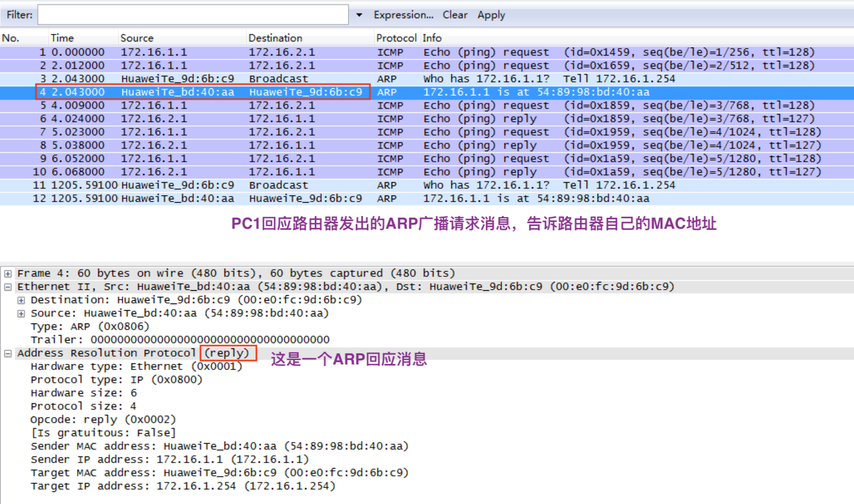854x504 pixels.
Task: Clear the display filter
Action: [x=455, y=15]
